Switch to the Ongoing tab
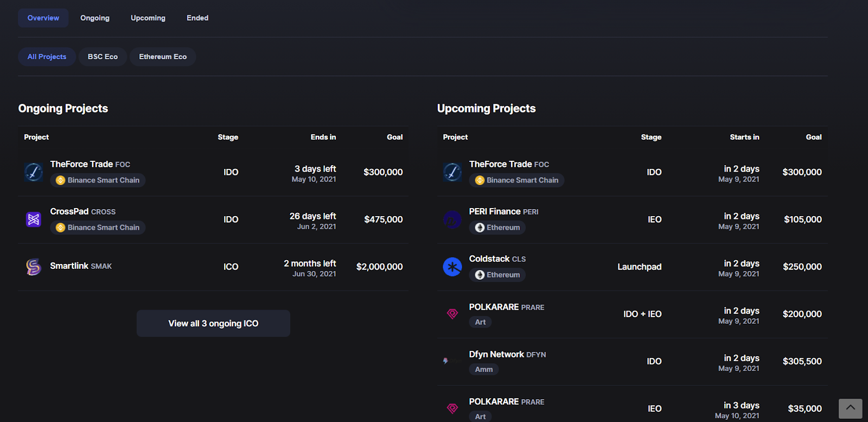This screenshot has width=868, height=422. pos(95,18)
